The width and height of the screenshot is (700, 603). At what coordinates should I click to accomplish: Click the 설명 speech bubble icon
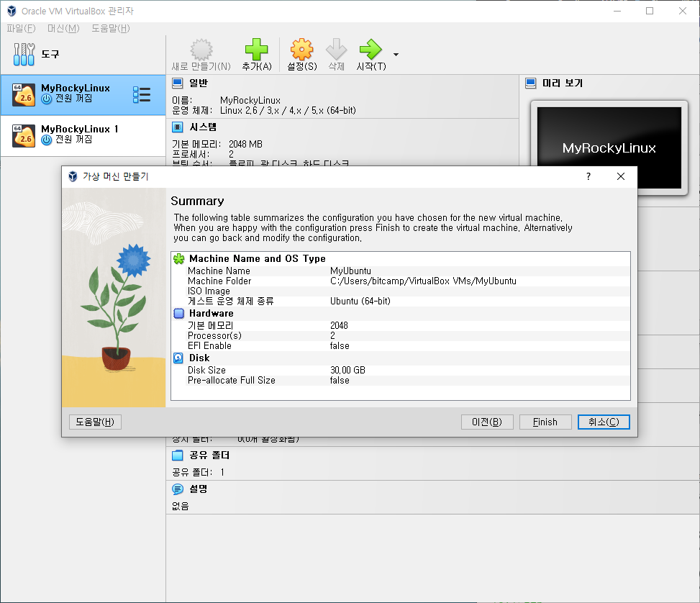tap(178, 489)
